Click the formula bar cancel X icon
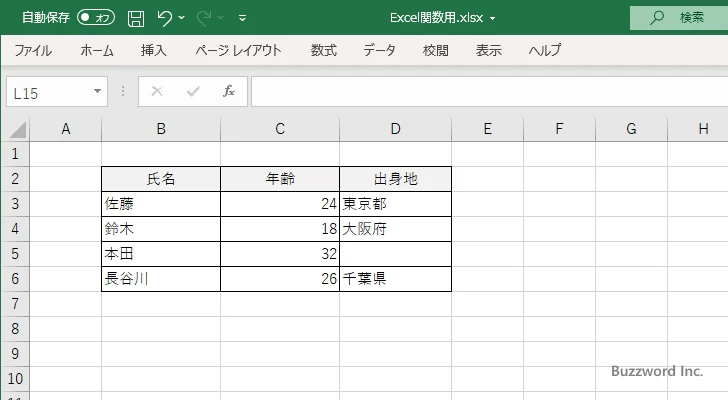This screenshot has width=728, height=400. coord(157,91)
